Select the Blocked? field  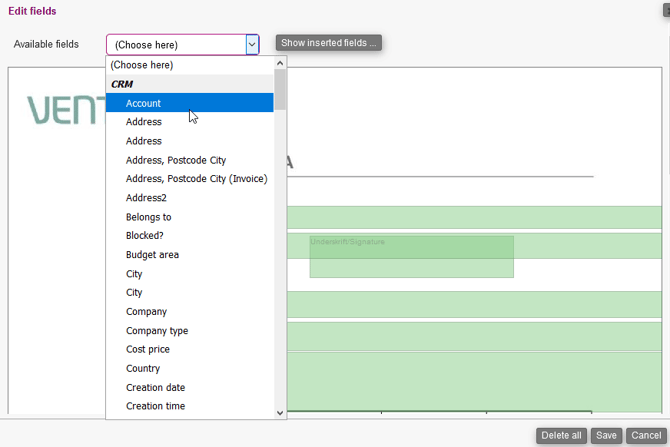click(x=190, y=235)
